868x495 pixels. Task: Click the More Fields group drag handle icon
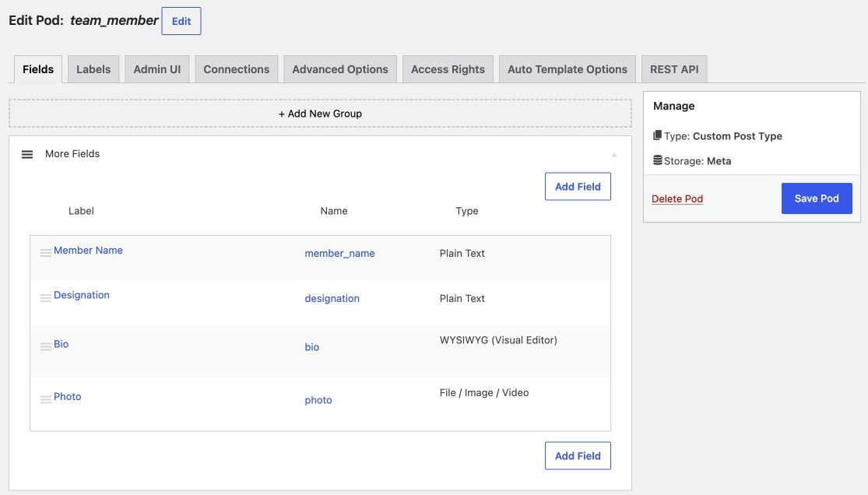click(x=27, y=154)
